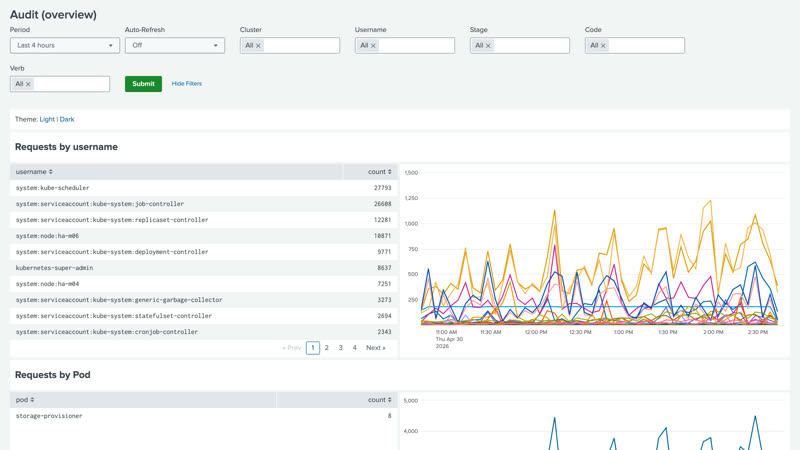
Task: Select the system:node:ha-m06 row
Action: pyautogui.click(x=204, y=236)
